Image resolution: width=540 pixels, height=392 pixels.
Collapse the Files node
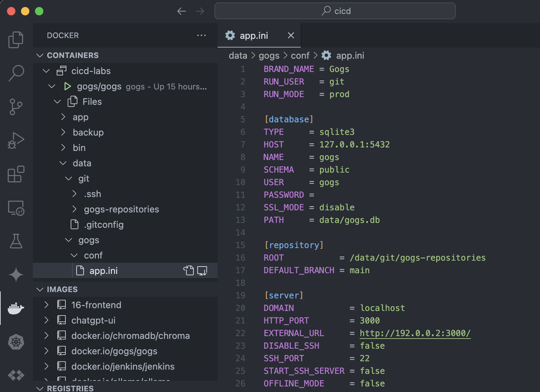click(x=57, y=102)
